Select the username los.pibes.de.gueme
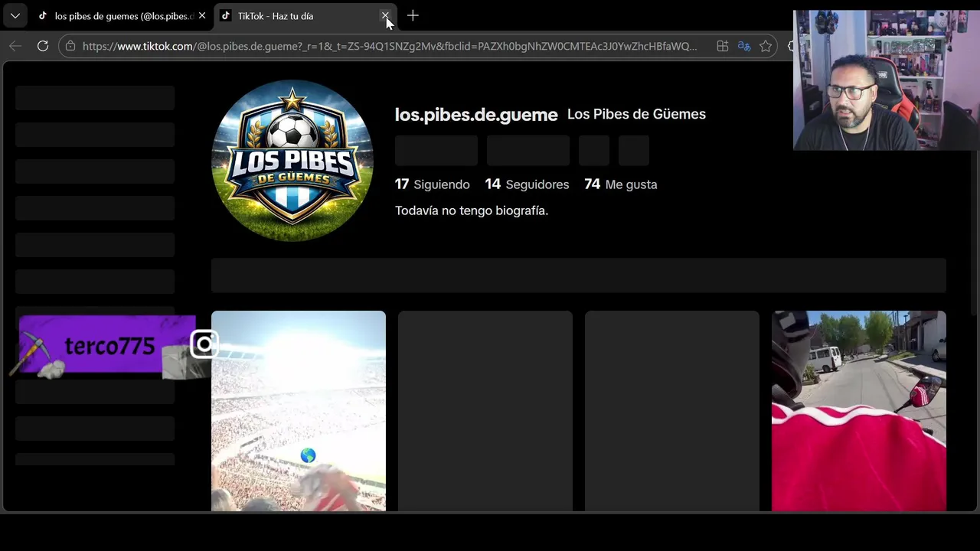The width and height of the screenshot is (980, 551). (x=476, y=115)
